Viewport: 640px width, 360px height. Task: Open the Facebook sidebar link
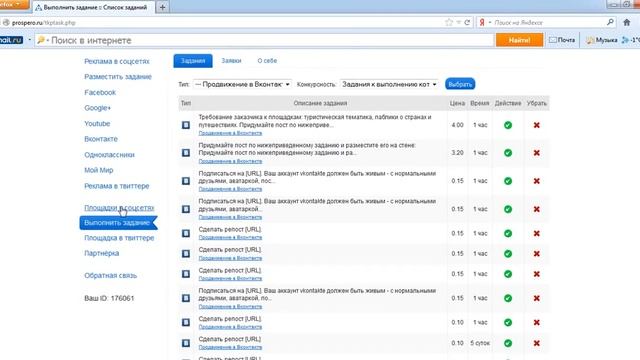coord(100,92)
